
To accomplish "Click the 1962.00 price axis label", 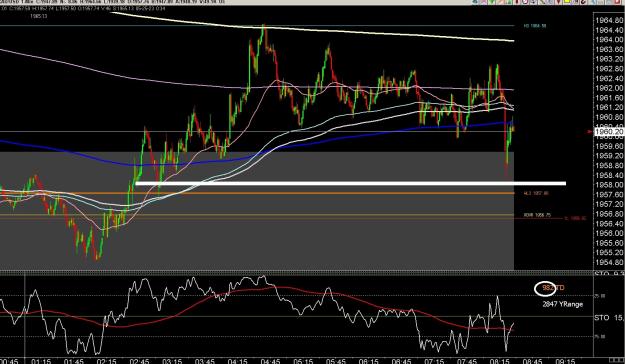I will pos(610,88).
